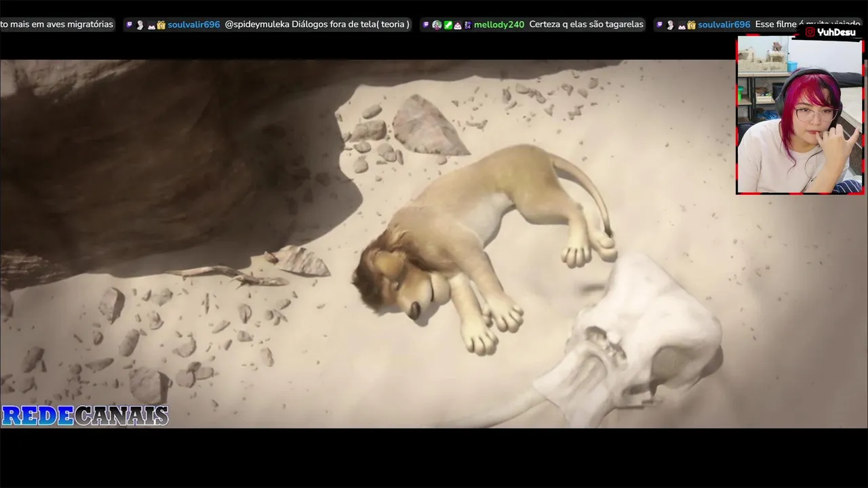Click the streamer webcam overlay
Screen dimensions: 868x488
800,115
